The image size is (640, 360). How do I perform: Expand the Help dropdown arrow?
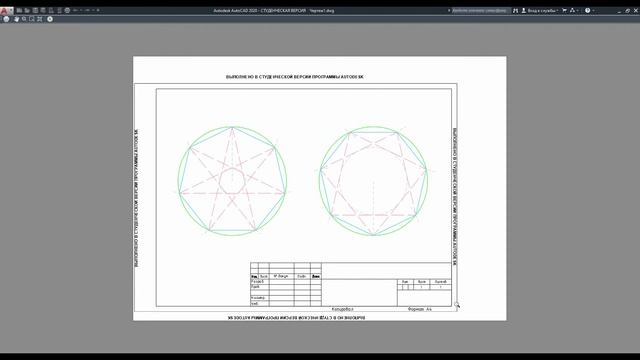[x=593, y=11]
